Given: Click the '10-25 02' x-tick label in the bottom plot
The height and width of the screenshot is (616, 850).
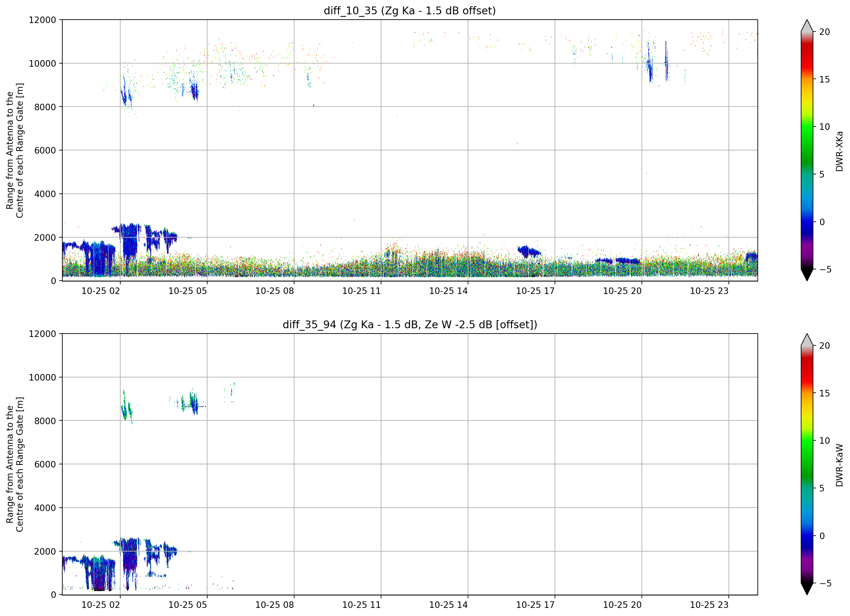Looking at the screenshot, I should 101,605.
